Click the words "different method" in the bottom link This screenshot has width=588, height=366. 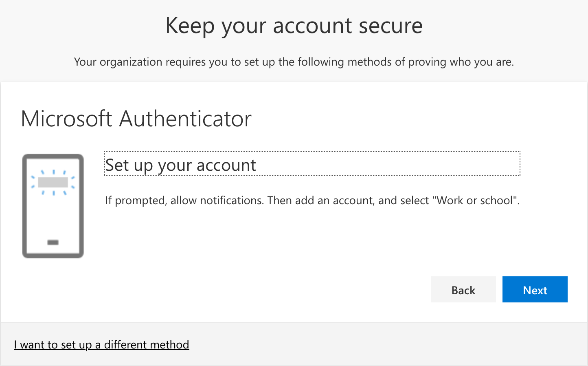[x=147, y=345]
